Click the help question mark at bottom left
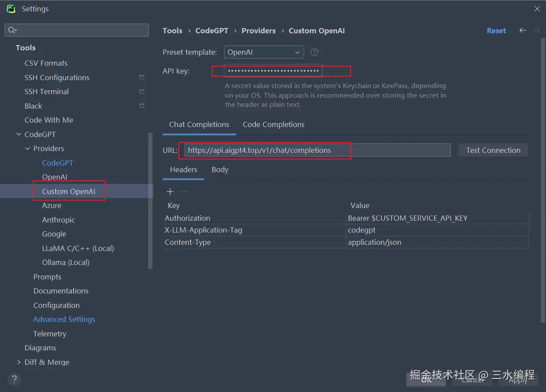The image size is (546, 392). (x=14, y=379)
